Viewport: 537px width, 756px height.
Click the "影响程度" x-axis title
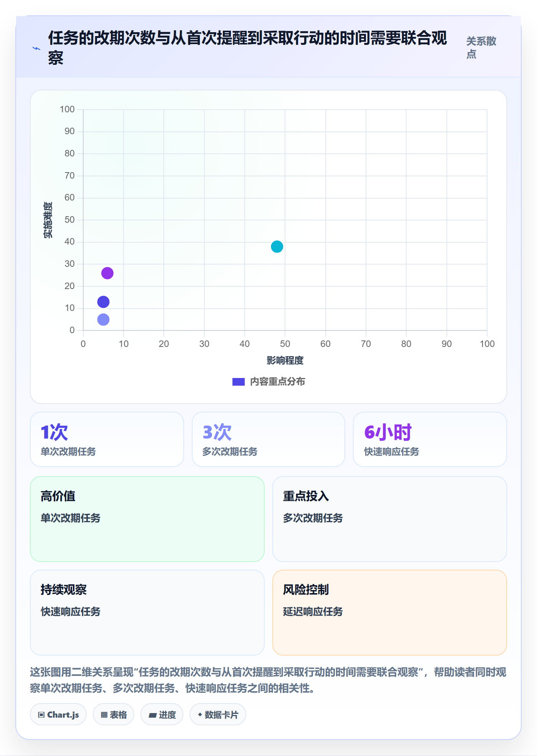pos(285,360)
